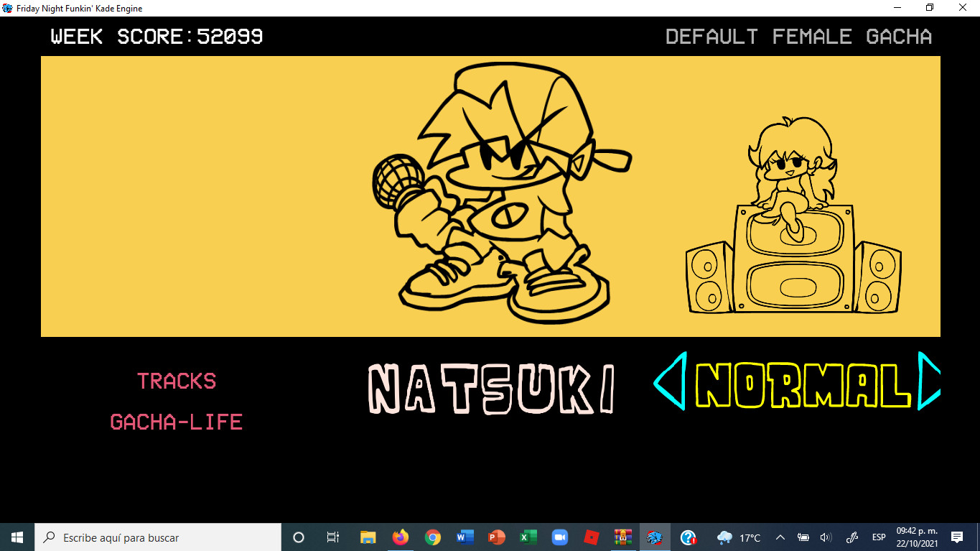Switch the ESP keyboard language
Viewport: 980px width, 551px height.
(x=879, y=537)
